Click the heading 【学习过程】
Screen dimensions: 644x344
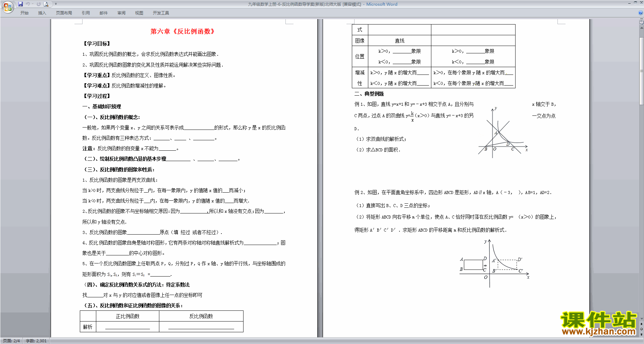(x=97, y=96)
